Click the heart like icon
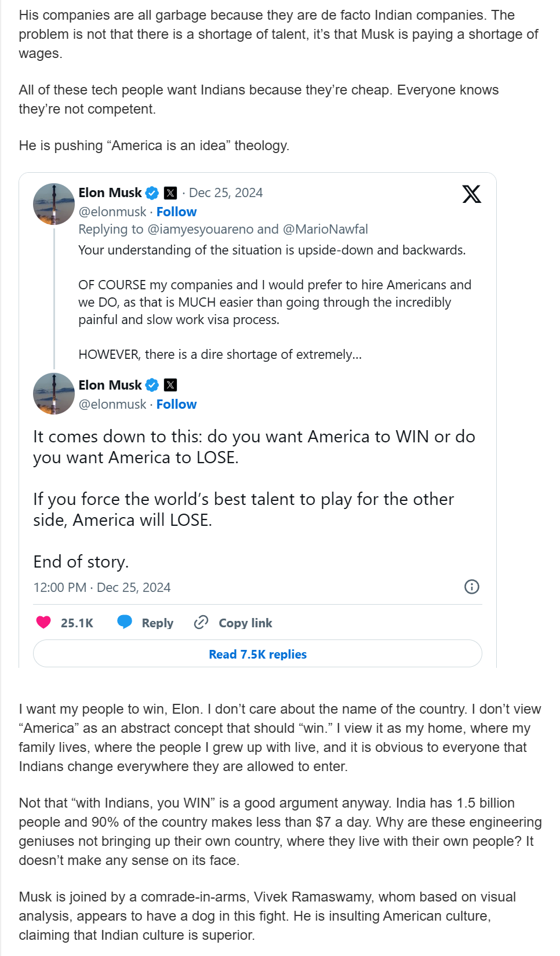The height and width of the screenshot is (956, 560). pos(43,623)
